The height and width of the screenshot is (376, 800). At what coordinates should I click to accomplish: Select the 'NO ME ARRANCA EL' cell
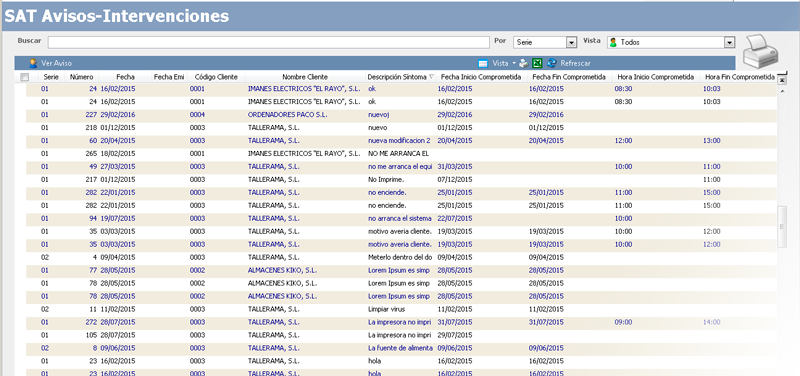point(398,154)
